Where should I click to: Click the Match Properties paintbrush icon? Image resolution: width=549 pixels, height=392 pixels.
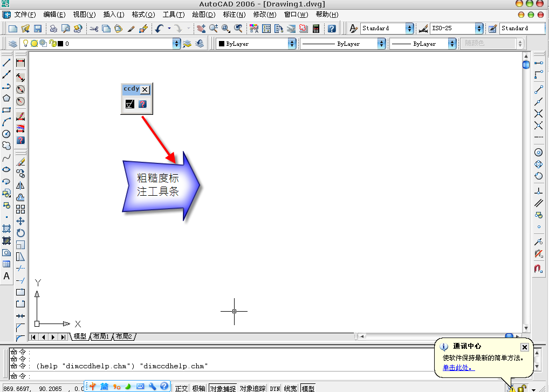[x=131, y=29]
